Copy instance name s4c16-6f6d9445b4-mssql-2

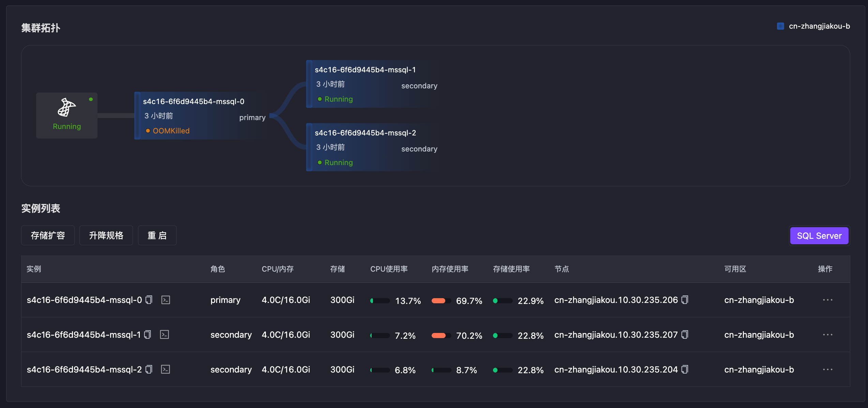[x=149, y=369]
